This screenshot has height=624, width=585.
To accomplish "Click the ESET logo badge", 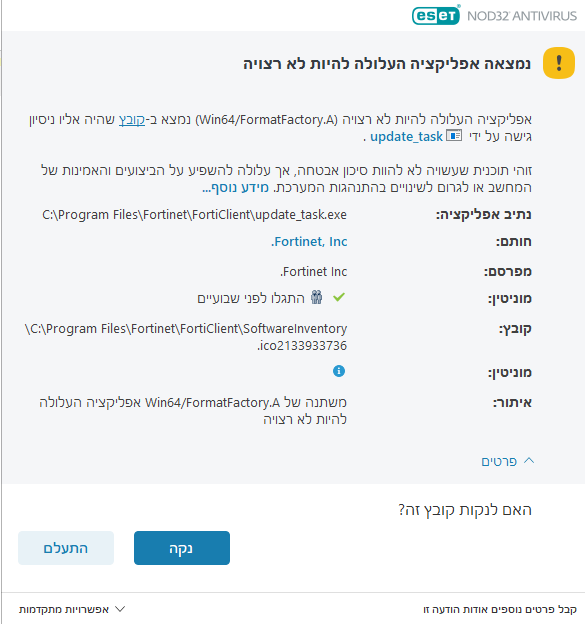I will (436, 15).
